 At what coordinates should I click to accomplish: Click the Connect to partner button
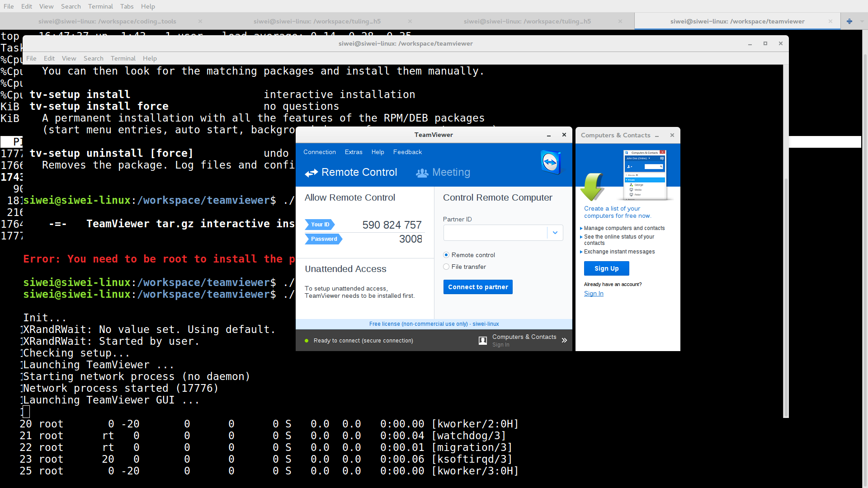[478, 287]
